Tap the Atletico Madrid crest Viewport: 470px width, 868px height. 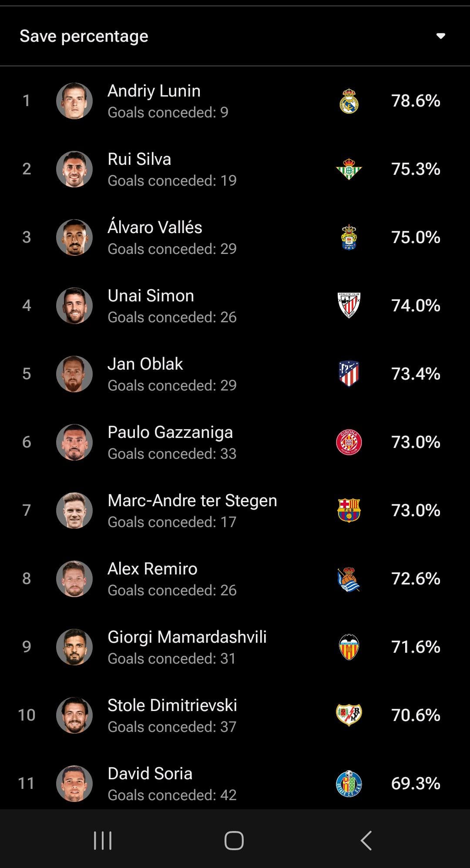pos(349,374)
